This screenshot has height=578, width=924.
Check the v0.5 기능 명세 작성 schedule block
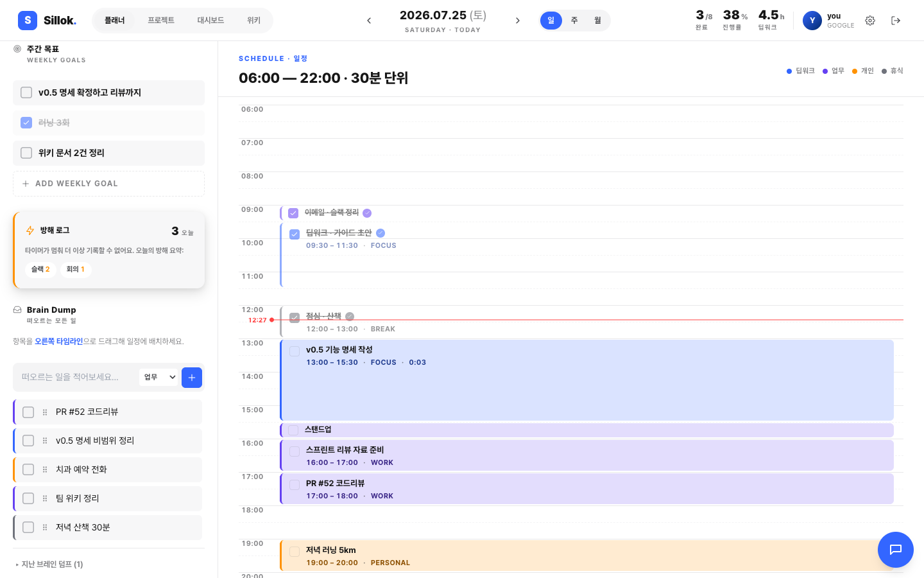click(x=295, y=351)
